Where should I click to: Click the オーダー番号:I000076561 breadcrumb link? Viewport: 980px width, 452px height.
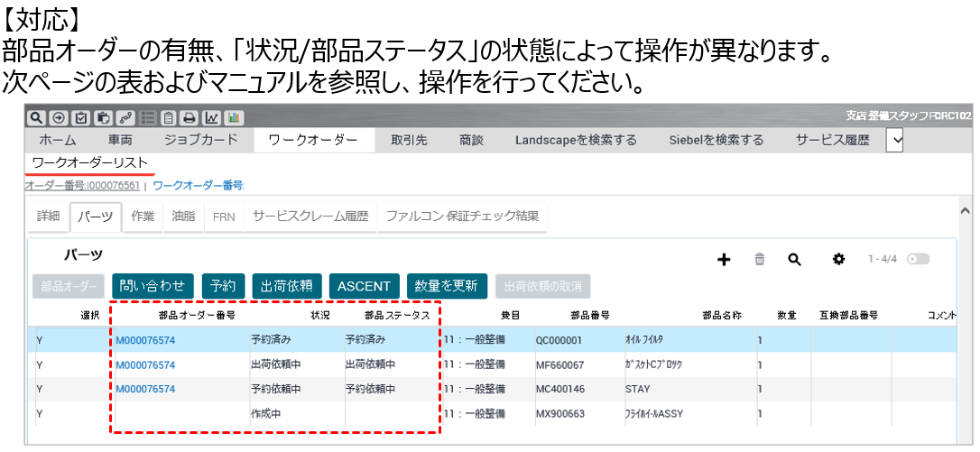pos(82,186)
